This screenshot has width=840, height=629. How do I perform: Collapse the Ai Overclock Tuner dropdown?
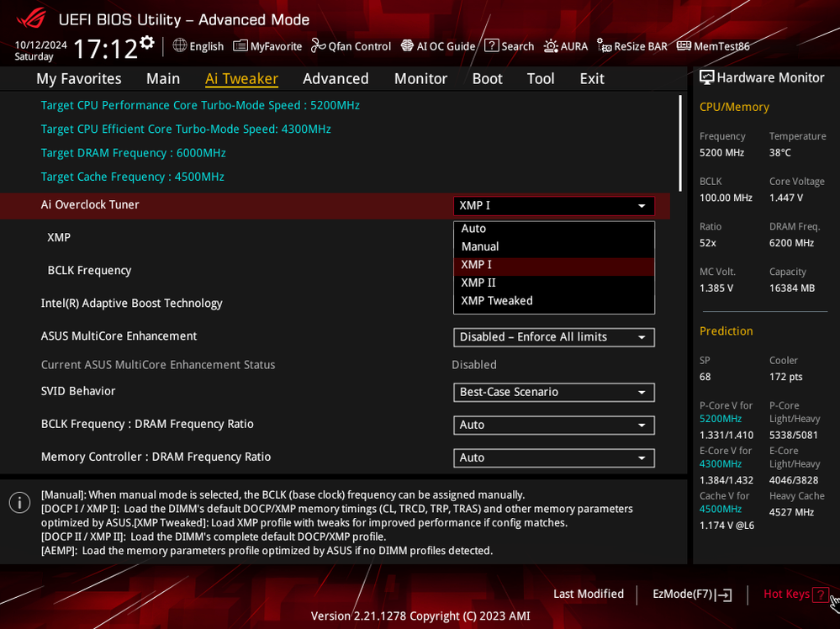point(554,206)
